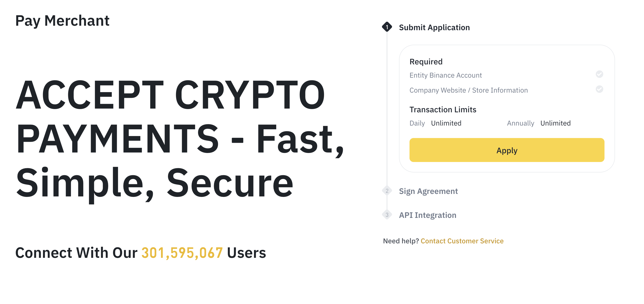This screenshot has width=644, height=304.
Task: Click the checkmark beside Entity Binance Account
Action: (x=599, y=74)
